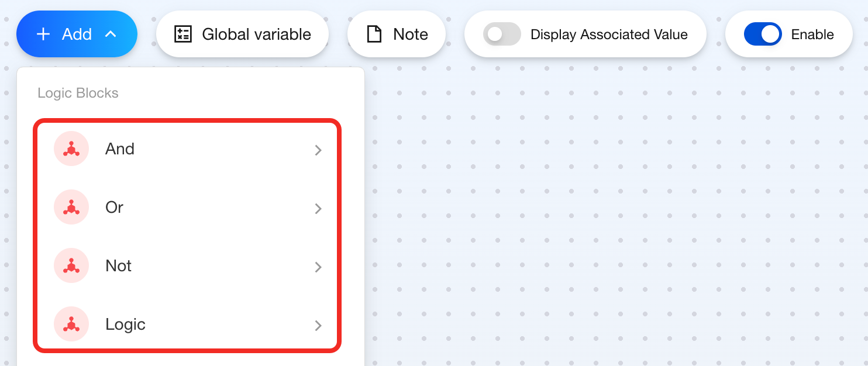Toggle Display Associated Value switch
The height and width of the screenshot is (366, 868).
pyautogui.click(x=502, y=34)
